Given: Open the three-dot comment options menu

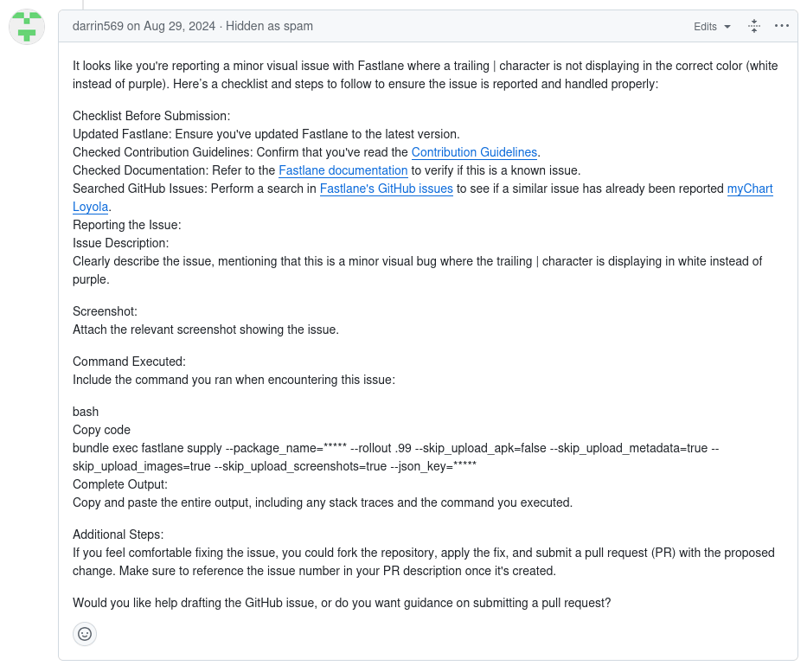Looking at the screenshot, I should (782, 26).
